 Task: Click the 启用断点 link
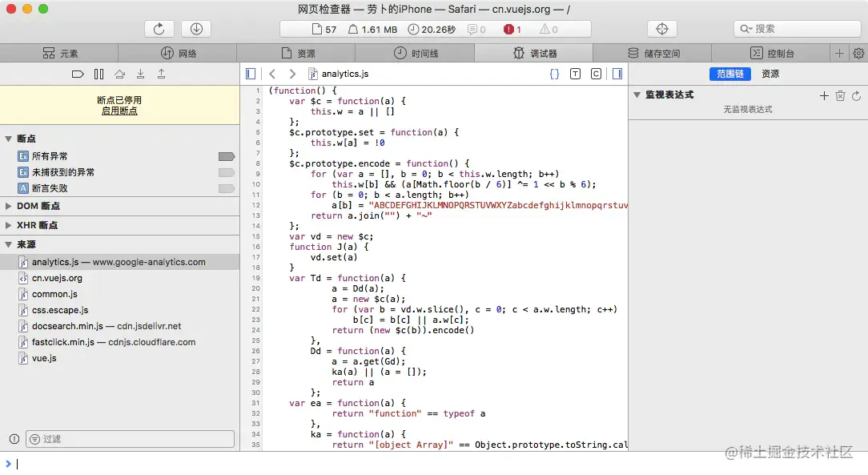(x=119, y=111)
